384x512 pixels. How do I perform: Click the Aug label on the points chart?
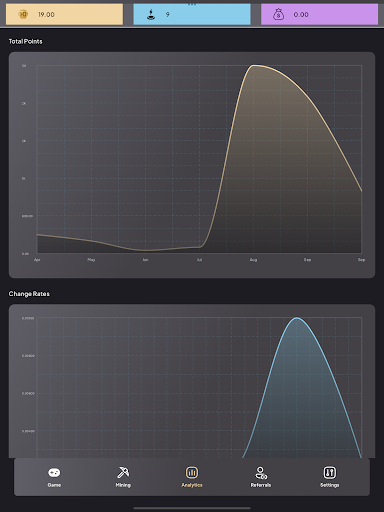[x=253, y=260]
